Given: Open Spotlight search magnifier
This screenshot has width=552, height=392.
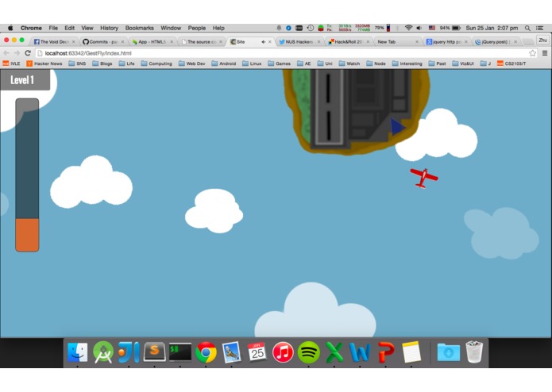Looking at the screenshot, I should [527, 28].
